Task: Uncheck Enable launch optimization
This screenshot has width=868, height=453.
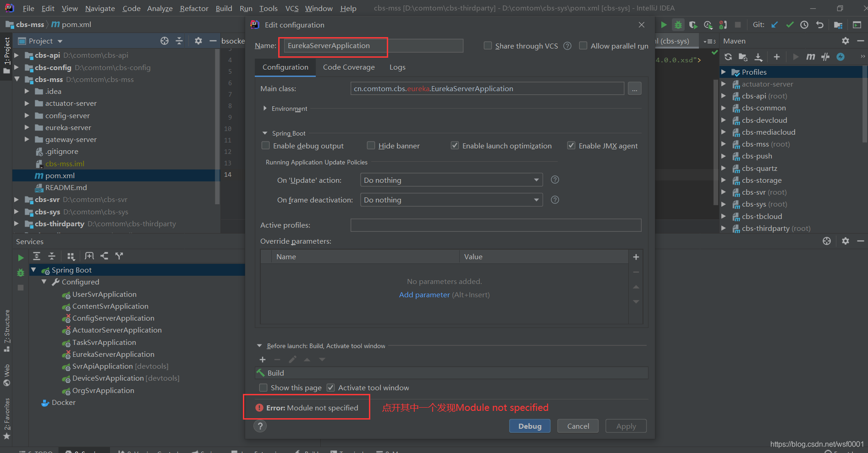Action: click(455, 145)
